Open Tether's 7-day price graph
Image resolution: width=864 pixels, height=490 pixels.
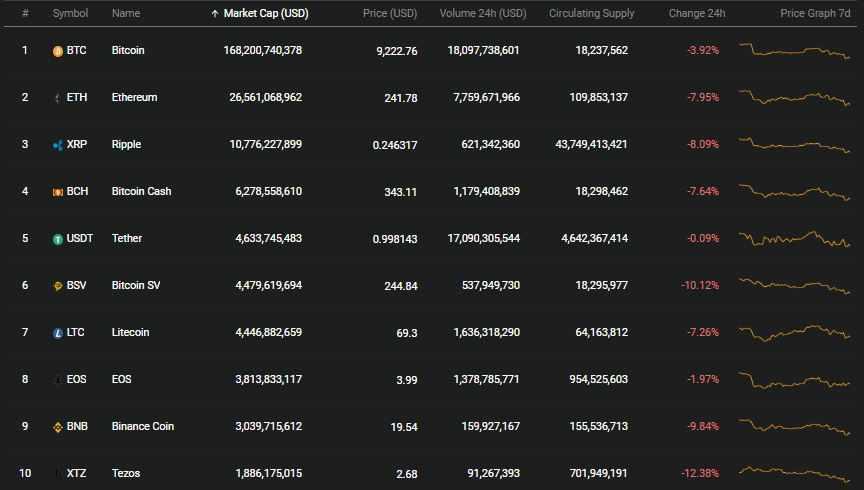(795, 239)
